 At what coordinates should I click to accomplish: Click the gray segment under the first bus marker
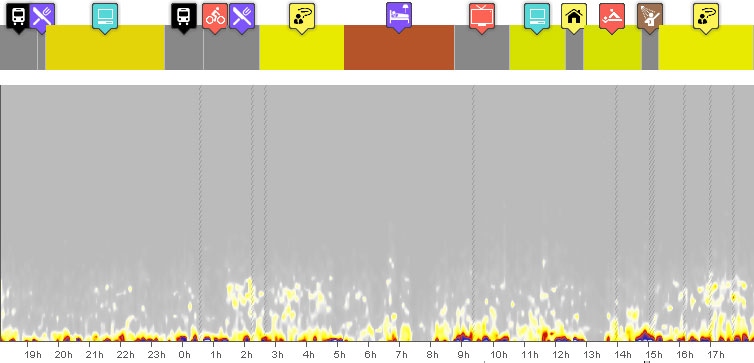point(18,48)
